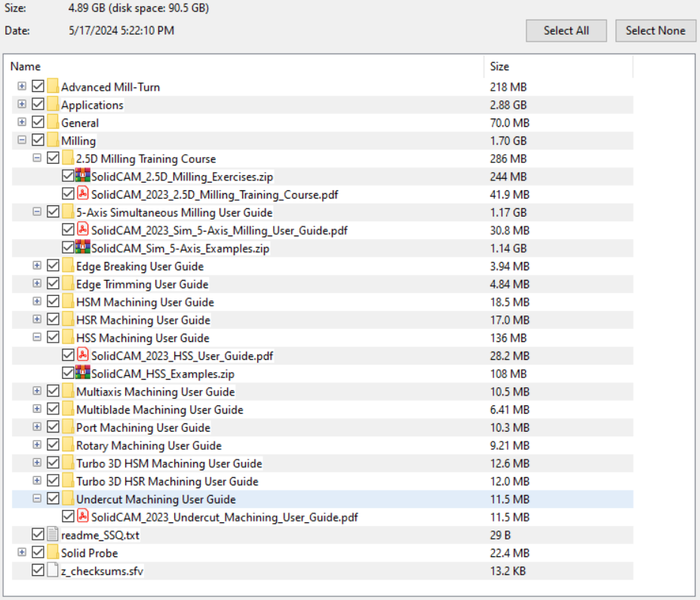700x600 pixels.
Task: Select SolidCAM_HSS_Examples.zip file name
Action: pos(162,374)
